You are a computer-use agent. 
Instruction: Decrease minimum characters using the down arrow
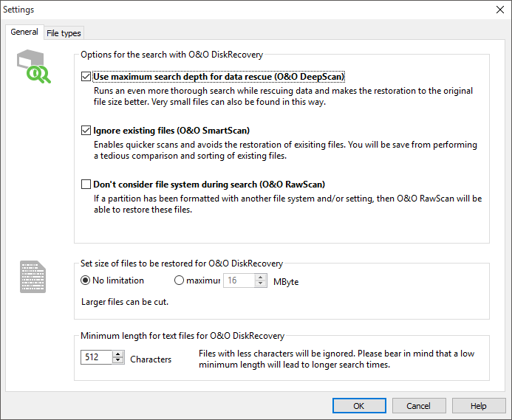pyautogui.click(x=118, y=361)
